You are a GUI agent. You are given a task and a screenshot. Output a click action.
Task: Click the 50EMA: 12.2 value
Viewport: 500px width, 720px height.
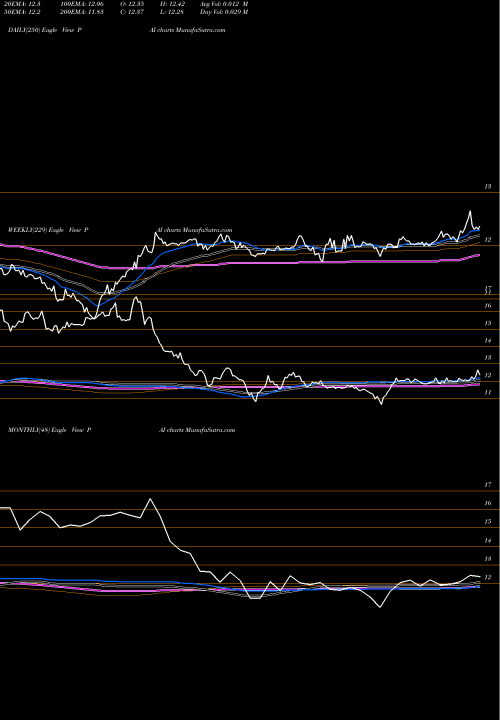pyautogui.click(x=22, y=12)
